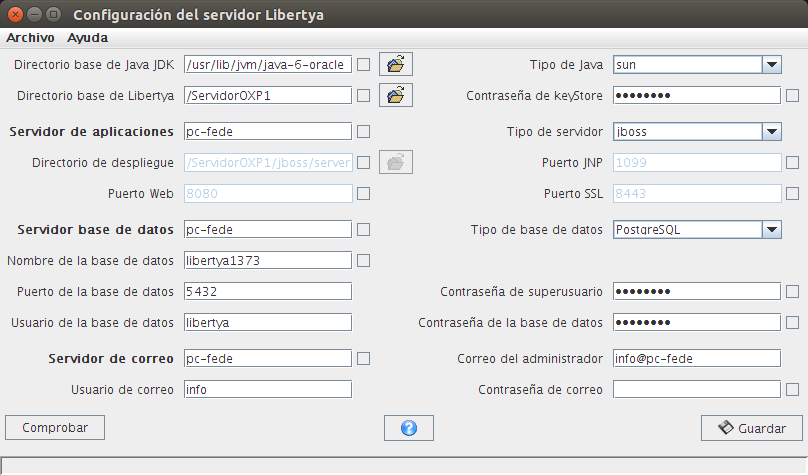This screenshot has width=808, height=475.
Task: Maximize the Libertya configuration window
Action: 53,15
